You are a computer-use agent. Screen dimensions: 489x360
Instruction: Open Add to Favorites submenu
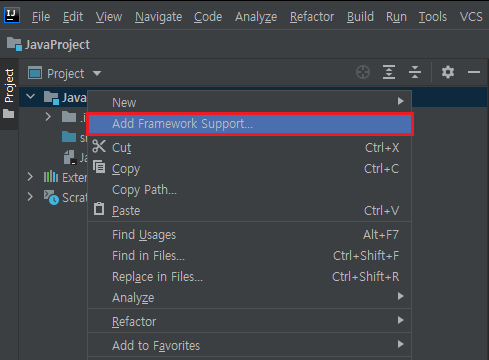[x=249, y=346]
